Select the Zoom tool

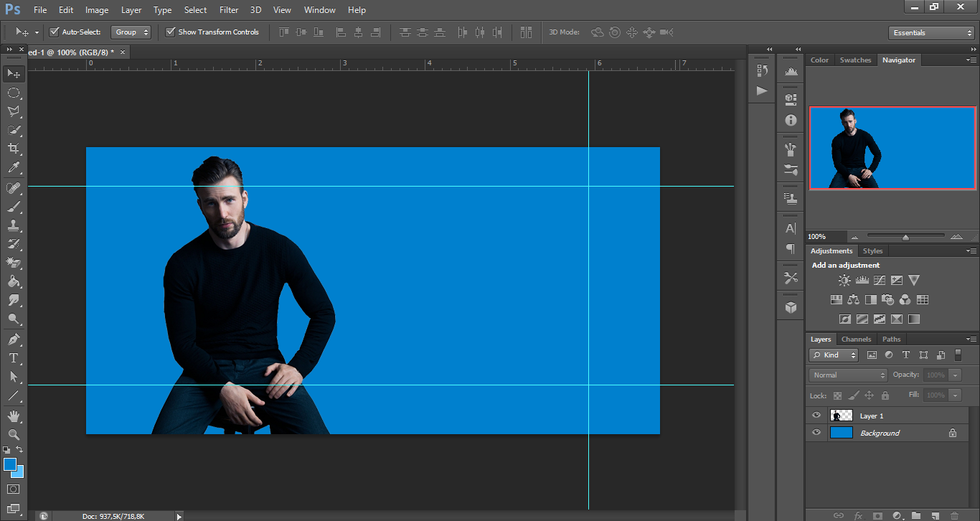click(x=14, y=433)
